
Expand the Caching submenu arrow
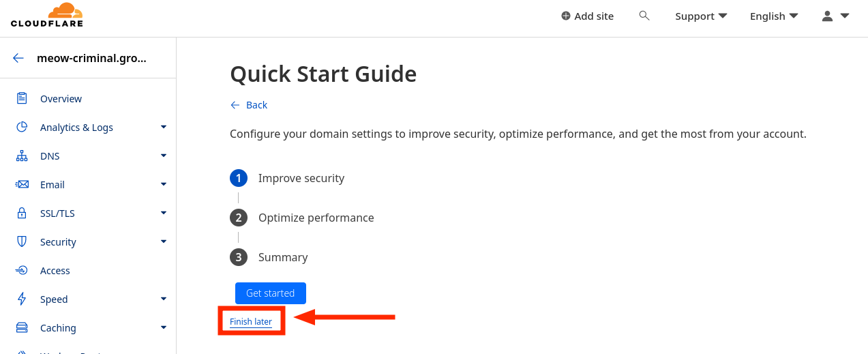click(164, 327)
